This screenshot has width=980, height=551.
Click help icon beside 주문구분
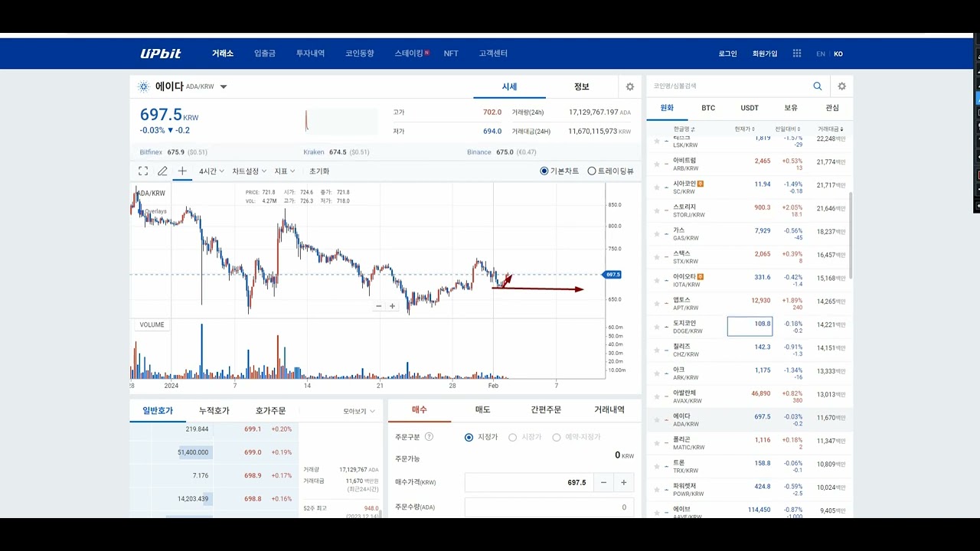(x=429, y=437)
